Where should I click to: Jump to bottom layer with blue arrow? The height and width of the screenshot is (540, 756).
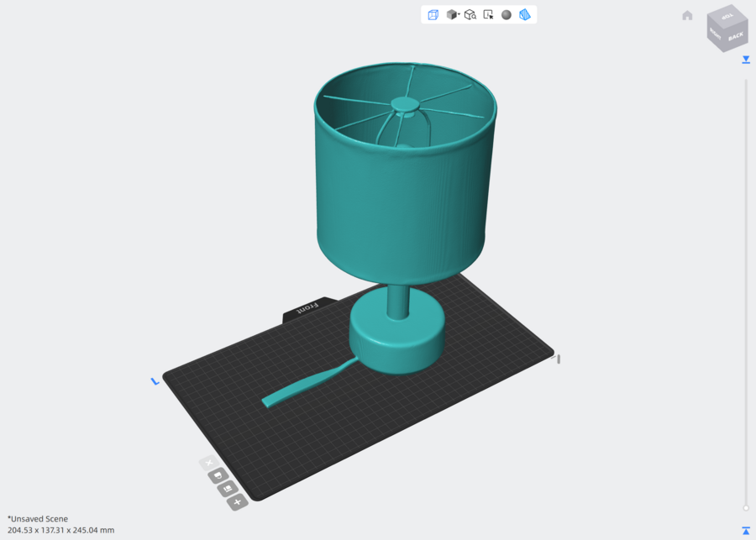click(x=746, y=531)
